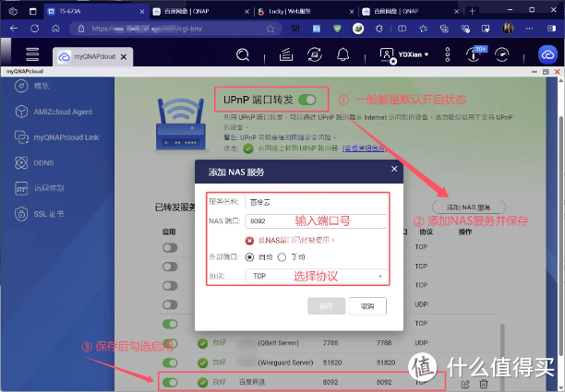Click the 取消 button in dialog

tap(367, 306)
